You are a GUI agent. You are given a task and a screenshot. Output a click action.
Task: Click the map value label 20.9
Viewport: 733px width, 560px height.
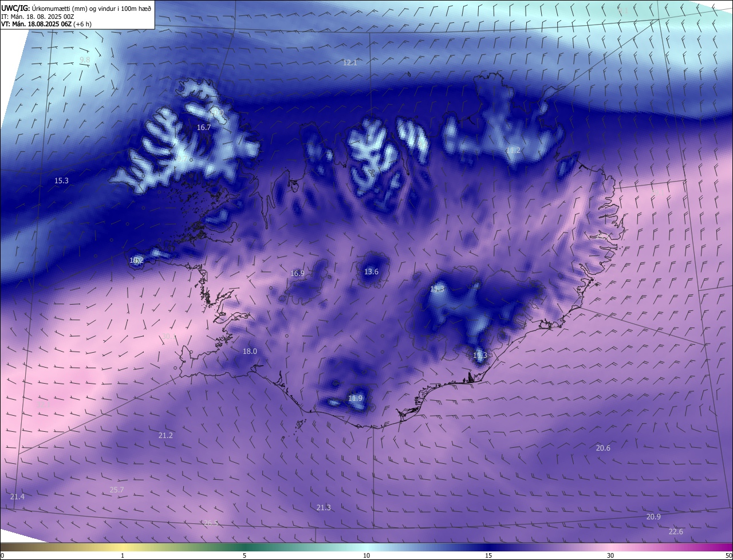[x=653, y=517]
